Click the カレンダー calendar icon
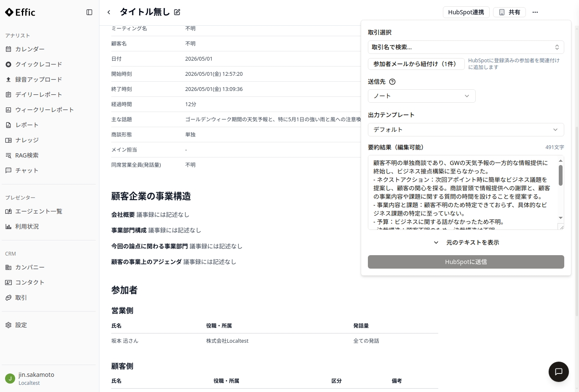Viewport: 579px width, 392px height. point(8,49)
